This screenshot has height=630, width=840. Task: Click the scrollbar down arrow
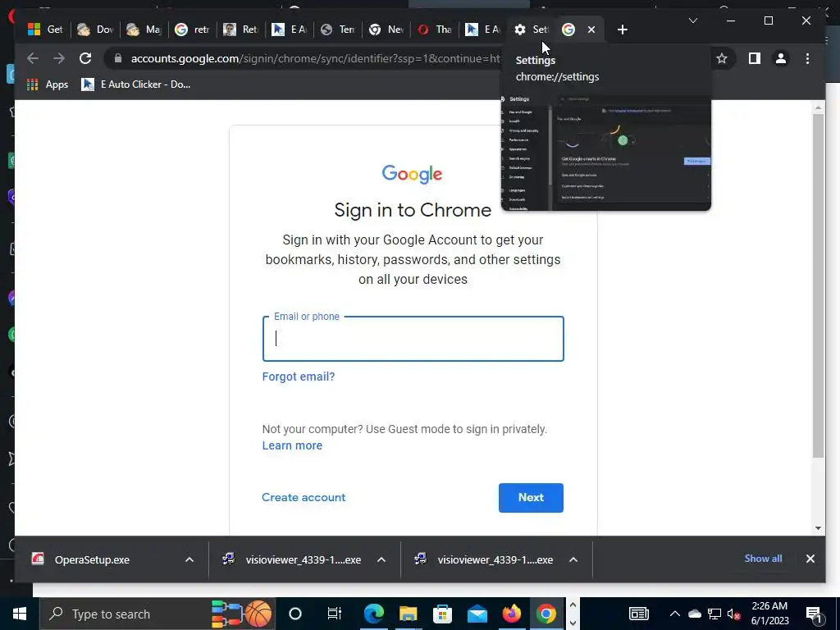(818, 528)
